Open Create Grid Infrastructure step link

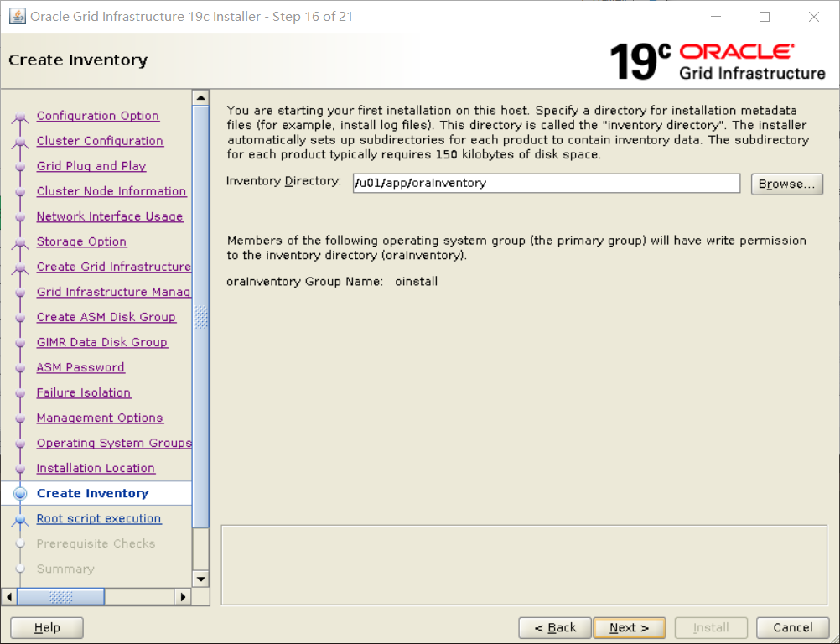click(113, 267)
